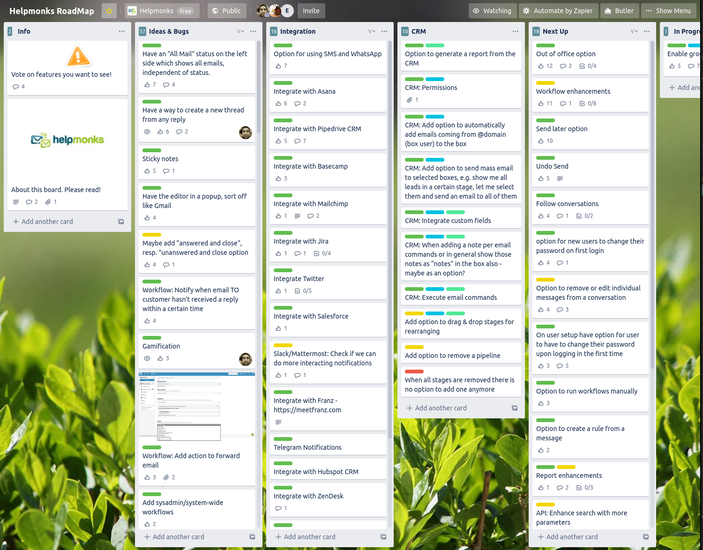Change the board's Public visibility setting
The width and height of the screenshot is (703, 550).
point(227,11)
